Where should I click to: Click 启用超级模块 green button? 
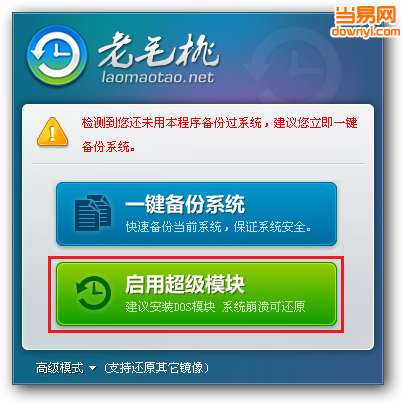196,294
